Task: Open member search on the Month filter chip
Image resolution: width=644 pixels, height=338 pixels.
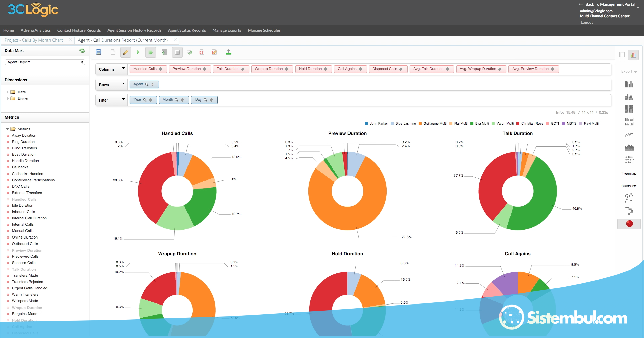Action: click(176, 100)
